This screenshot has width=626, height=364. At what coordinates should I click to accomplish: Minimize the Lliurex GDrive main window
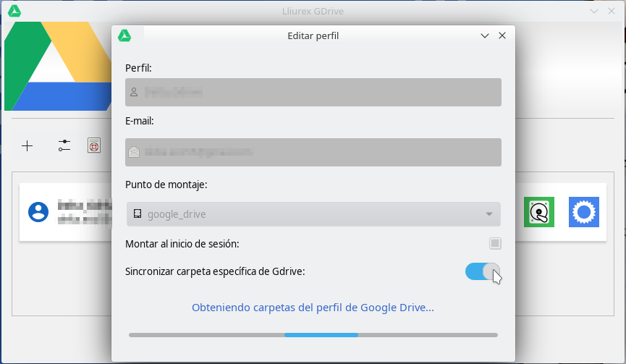[x=594, y=11]
